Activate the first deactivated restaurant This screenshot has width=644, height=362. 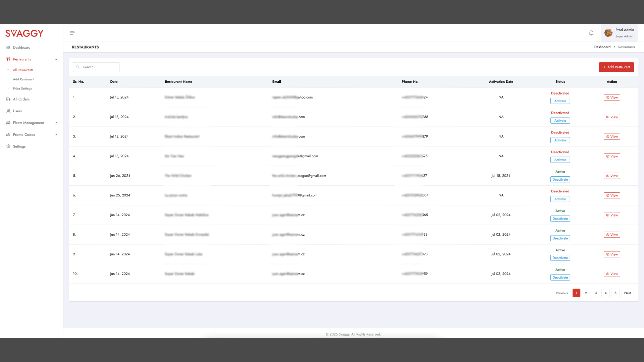(560, 101)
